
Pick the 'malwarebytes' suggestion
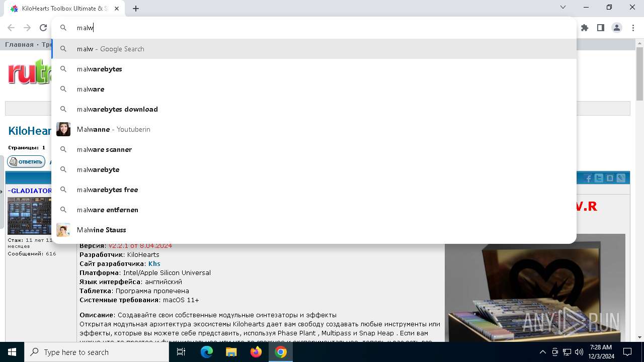tap(314, 69)
